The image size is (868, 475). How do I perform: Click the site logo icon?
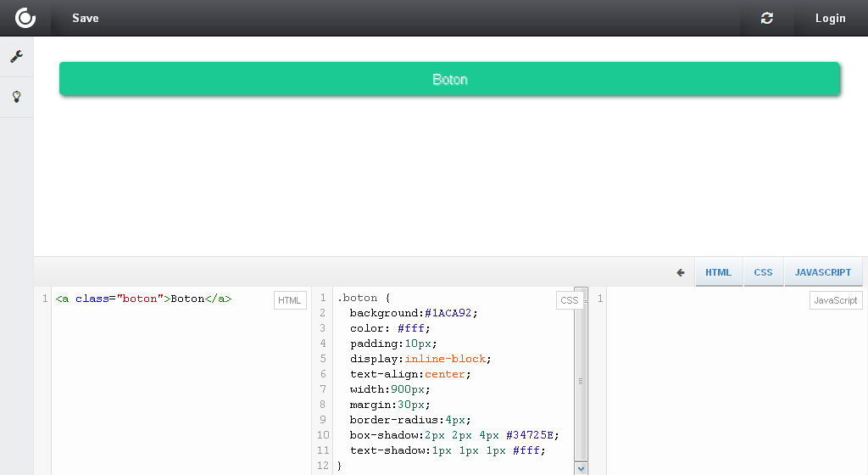click(x=25, y=18)
